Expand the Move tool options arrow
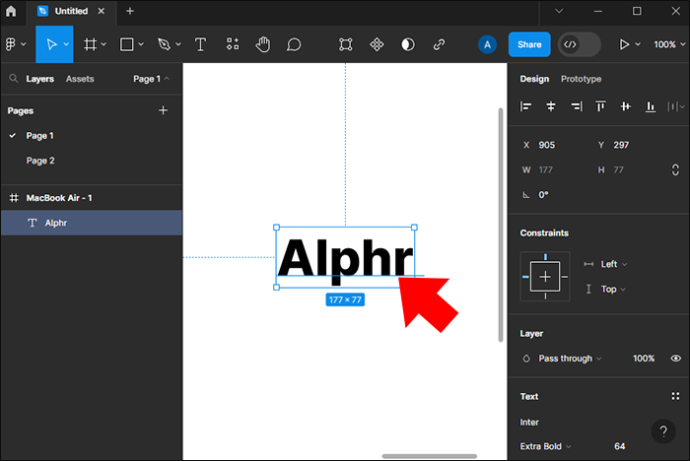690x461 pixels. point(66,44)
